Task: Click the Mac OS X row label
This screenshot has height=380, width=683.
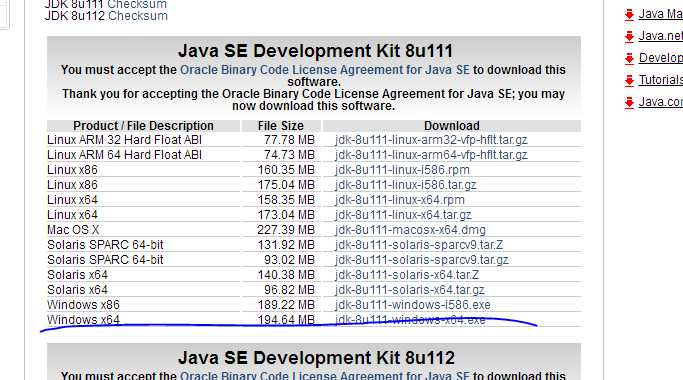Action: pos(73,230)
